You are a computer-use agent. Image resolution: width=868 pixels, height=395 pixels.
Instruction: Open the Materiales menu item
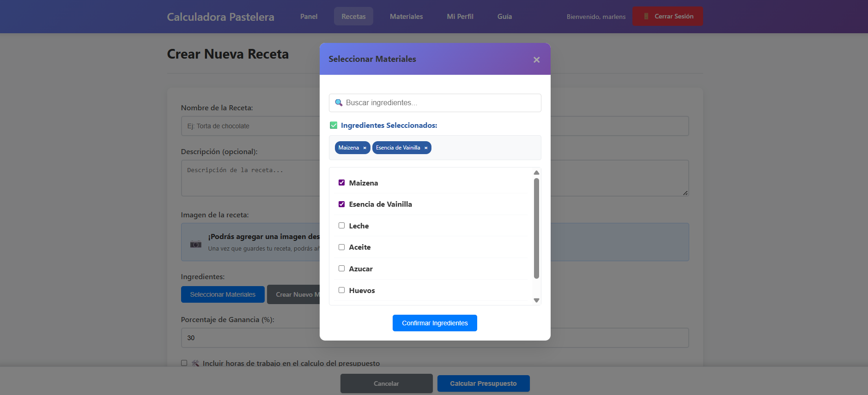406,17
